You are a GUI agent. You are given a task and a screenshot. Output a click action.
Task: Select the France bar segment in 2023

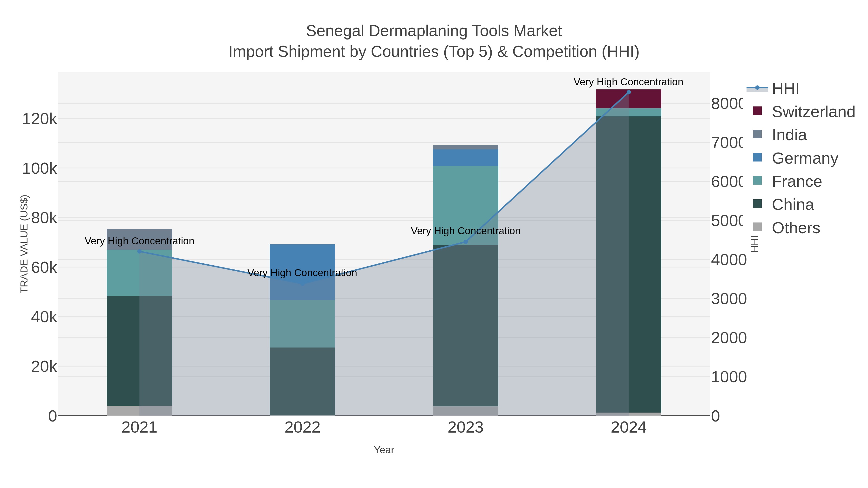point(466,205)
